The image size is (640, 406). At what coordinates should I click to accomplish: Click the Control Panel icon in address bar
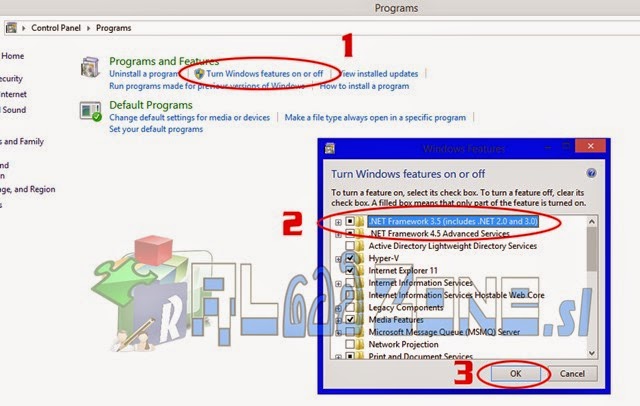tap(11, 28)
